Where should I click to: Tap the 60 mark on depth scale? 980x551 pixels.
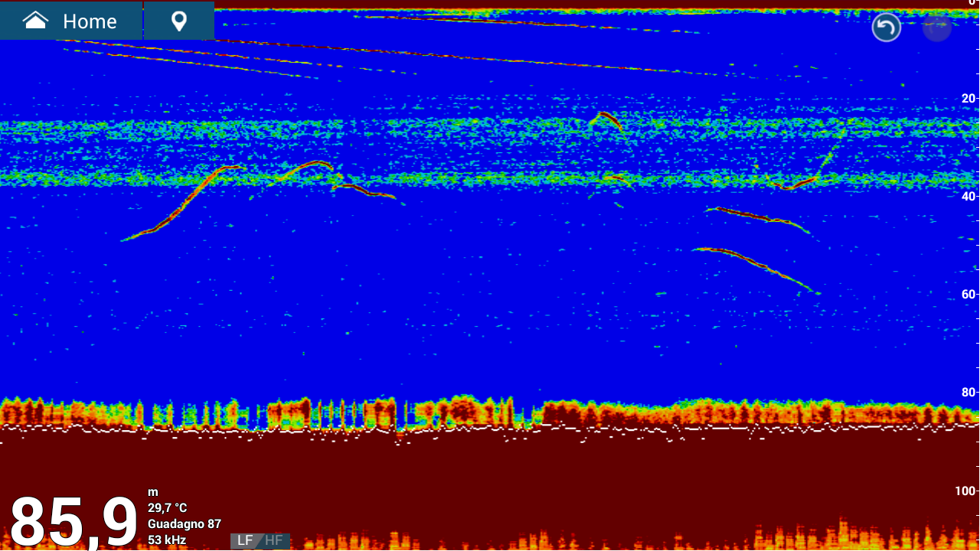click(x=969, y=294)
